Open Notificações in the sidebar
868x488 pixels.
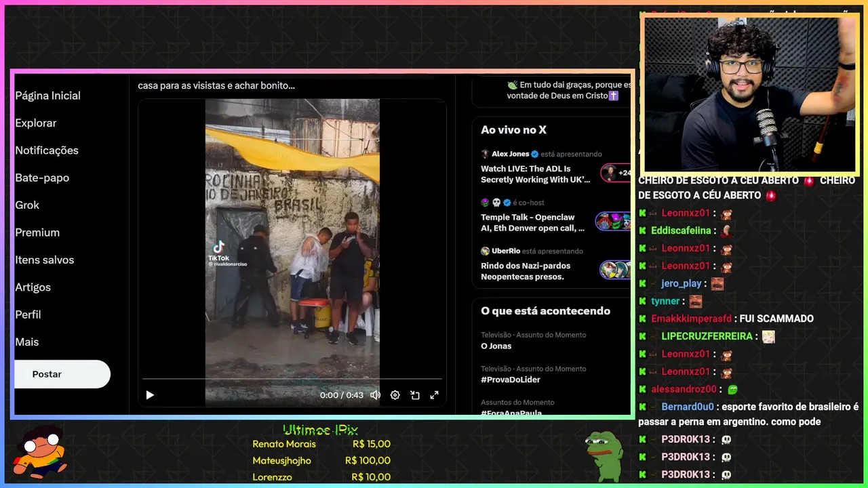[x=47, y=150]
